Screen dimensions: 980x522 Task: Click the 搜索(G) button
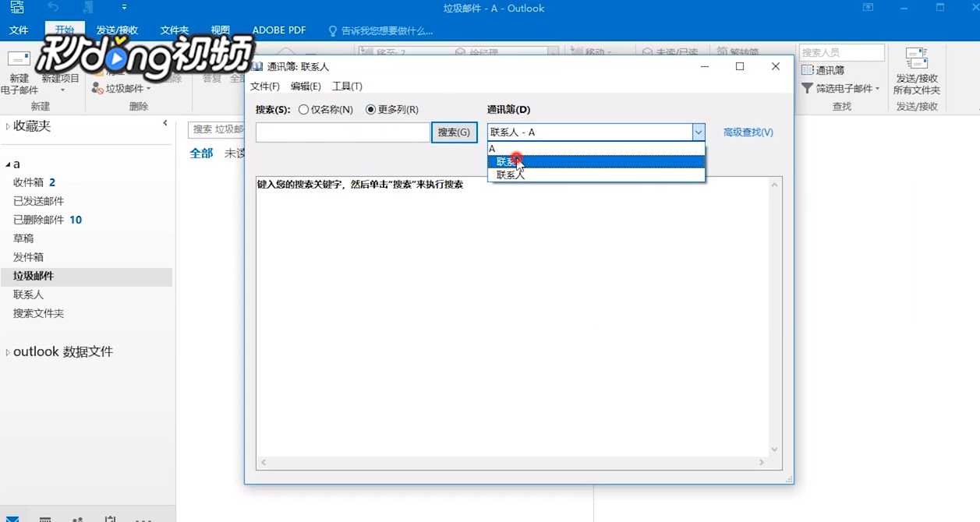tap(455, 132)
